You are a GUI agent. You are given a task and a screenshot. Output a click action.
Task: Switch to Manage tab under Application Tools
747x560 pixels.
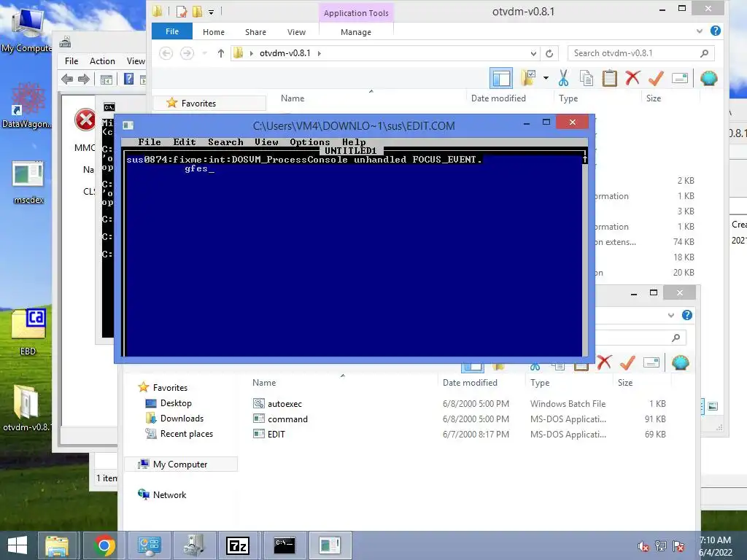pos(356,32)
